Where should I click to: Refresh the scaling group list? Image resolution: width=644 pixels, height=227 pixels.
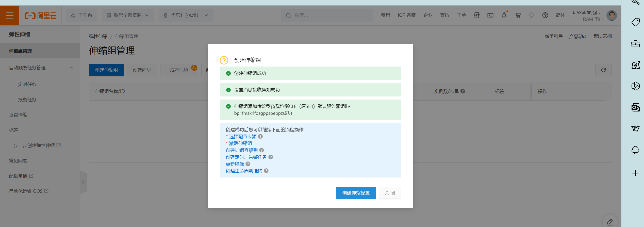click(603, 70)
